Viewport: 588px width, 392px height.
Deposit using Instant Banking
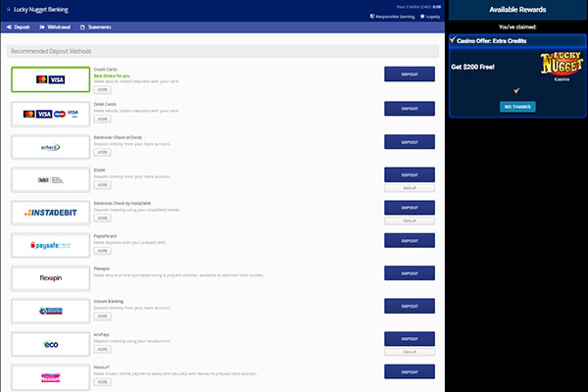[410, 306]
